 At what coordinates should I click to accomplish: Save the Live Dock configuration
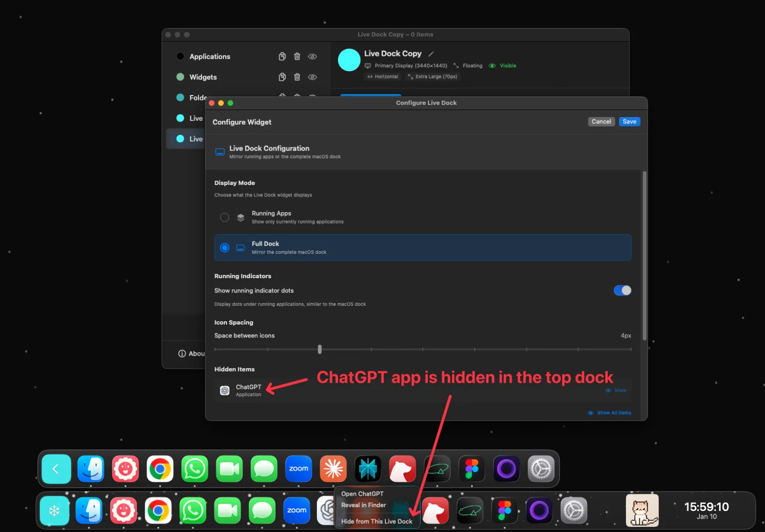(629, 122)
